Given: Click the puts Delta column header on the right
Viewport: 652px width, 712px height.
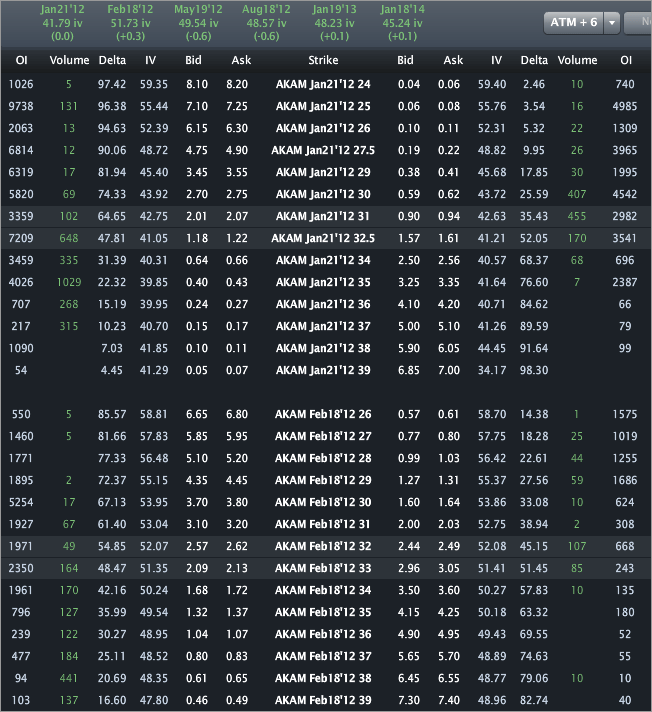Looking at the screenshot, I should click(x=534, y=60).
